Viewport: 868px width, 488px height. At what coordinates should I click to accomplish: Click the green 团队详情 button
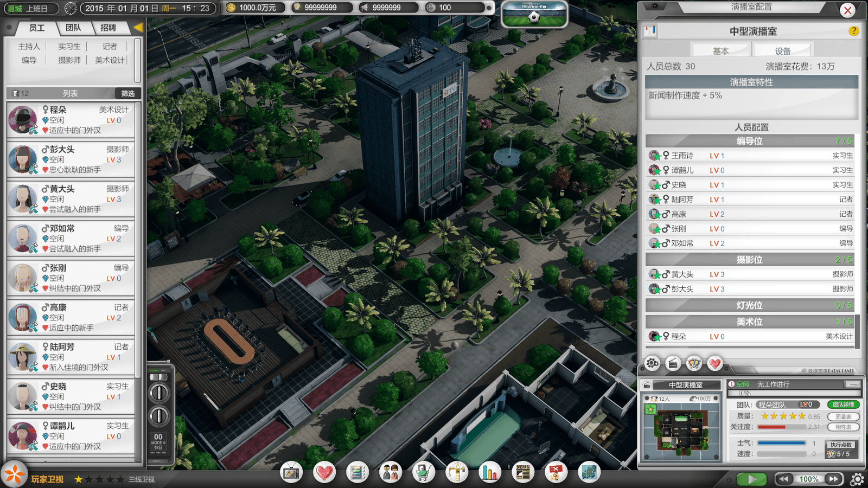(843, 404)
